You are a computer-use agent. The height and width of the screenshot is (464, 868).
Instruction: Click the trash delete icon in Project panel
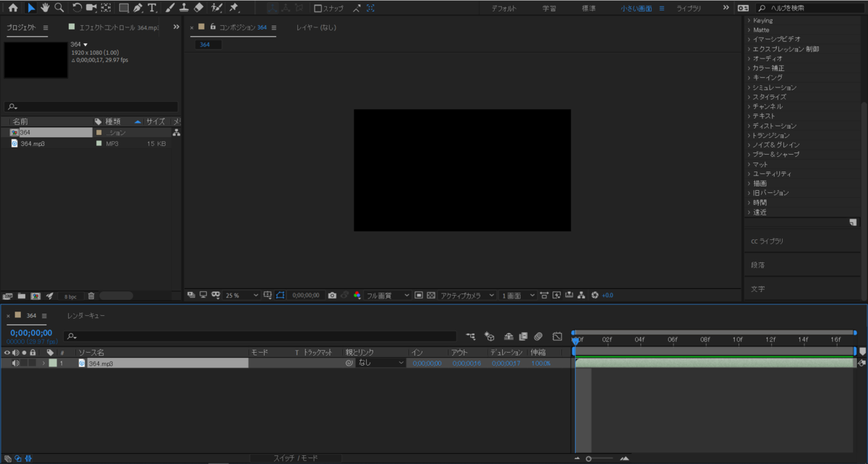(x=91, y=296)
